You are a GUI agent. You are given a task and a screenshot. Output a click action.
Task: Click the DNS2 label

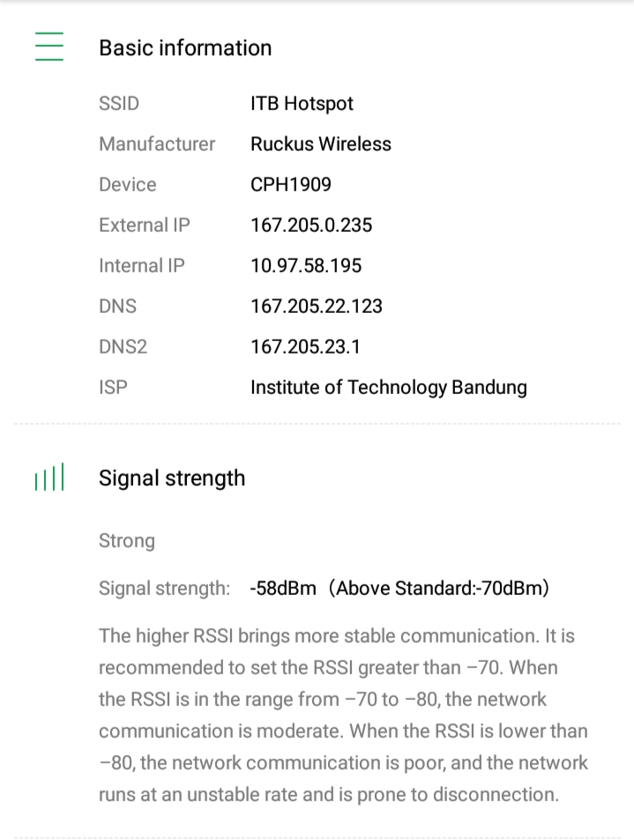123,346
